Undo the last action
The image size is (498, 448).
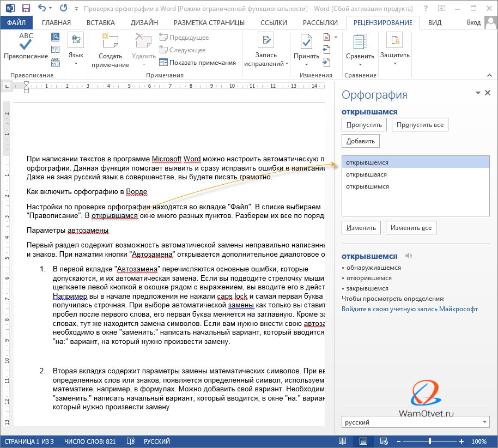42,8
